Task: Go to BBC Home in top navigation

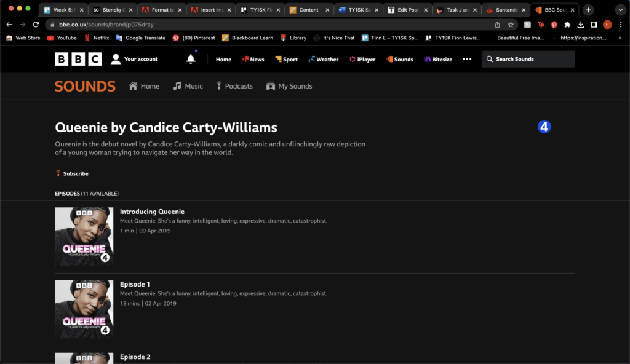Action: click(223, 60)
